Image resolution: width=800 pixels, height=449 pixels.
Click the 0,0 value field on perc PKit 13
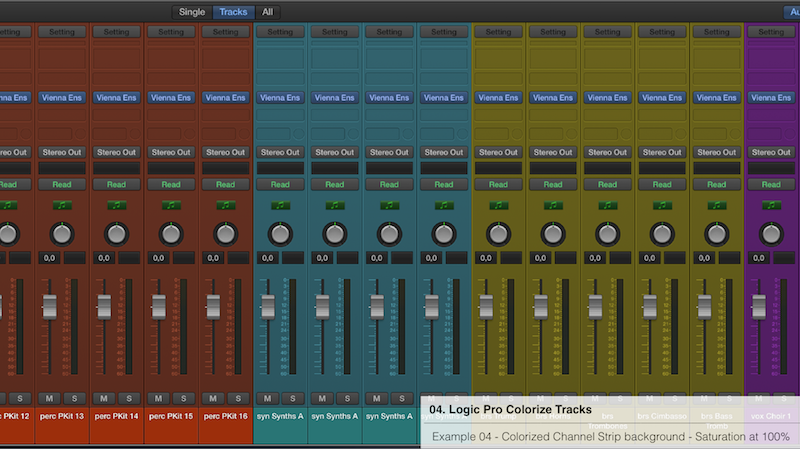point(49,258)
